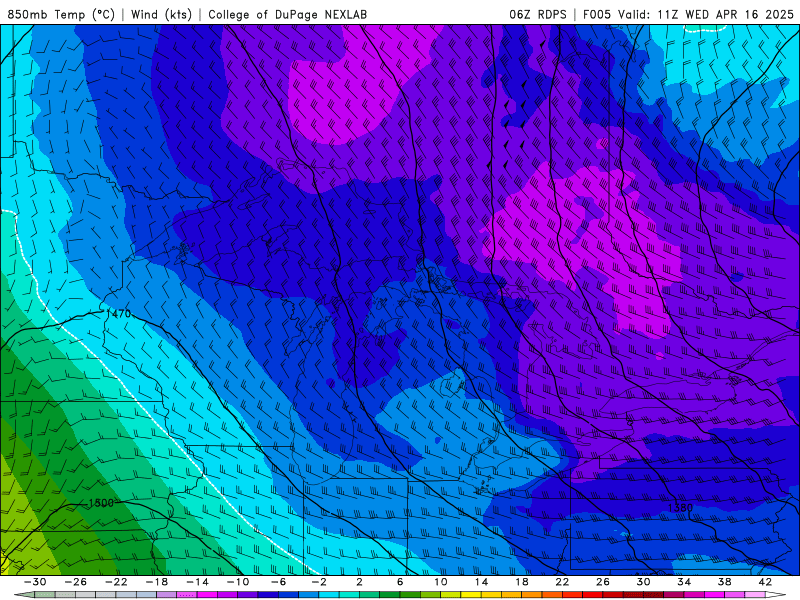
Task: Click the dotted violet swatch under -14 label
Action: pyautogui.click(x=187, y=595)
